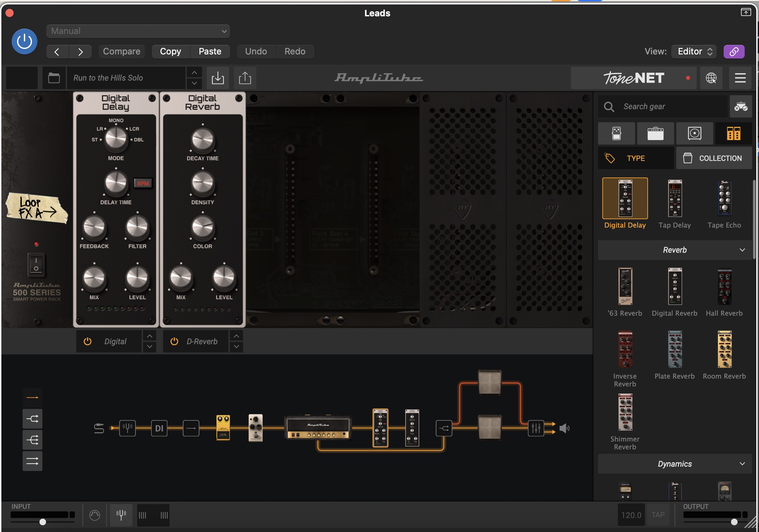The image size is (759, 532).
Task: Click the gear filter car icon
Action: coord(741,106)
